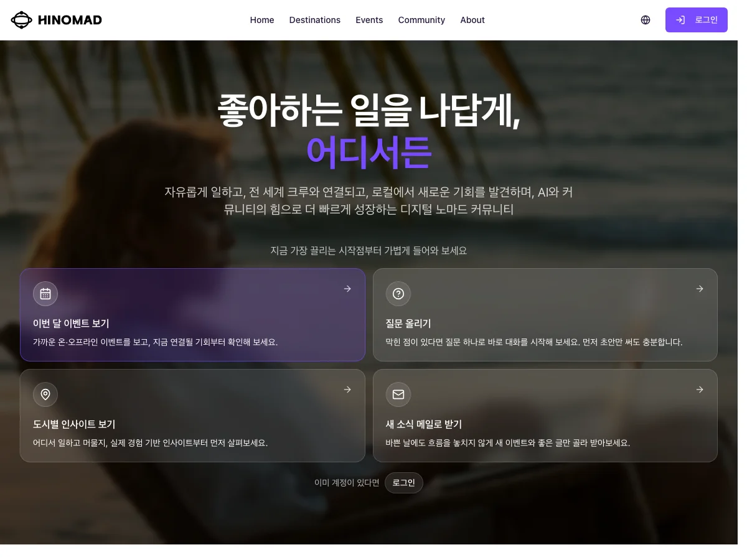Click the subtitle beginning 자유롭게 일하고, 전 세계 크루와
Screen dimensions: 747x560
[369, 200]
